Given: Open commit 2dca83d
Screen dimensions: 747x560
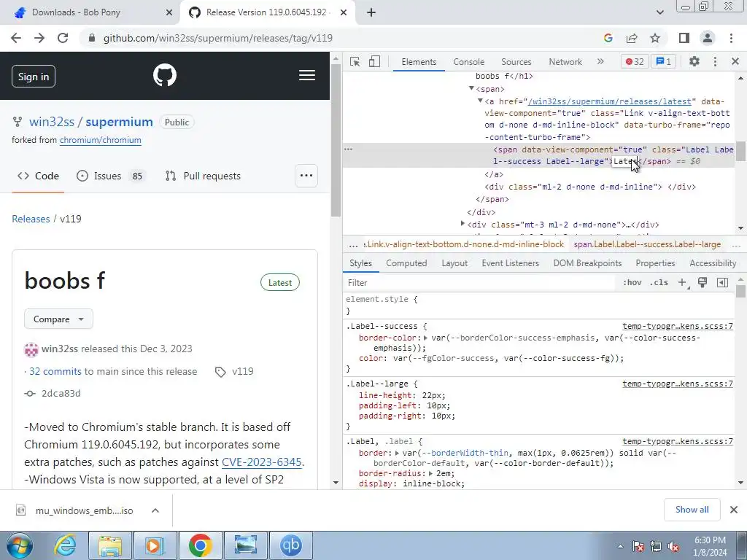Looking at the screenshot, I should [x=61, y=393].
